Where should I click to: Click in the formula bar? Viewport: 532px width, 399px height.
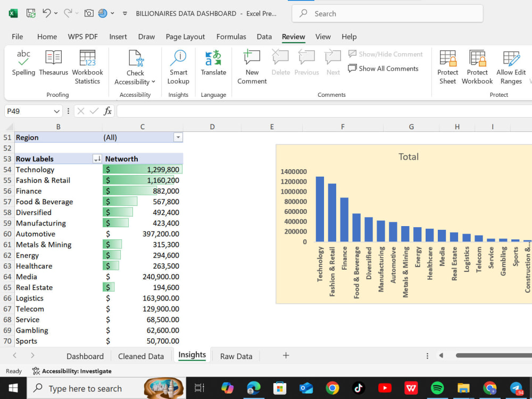click(x=324, y=111)
